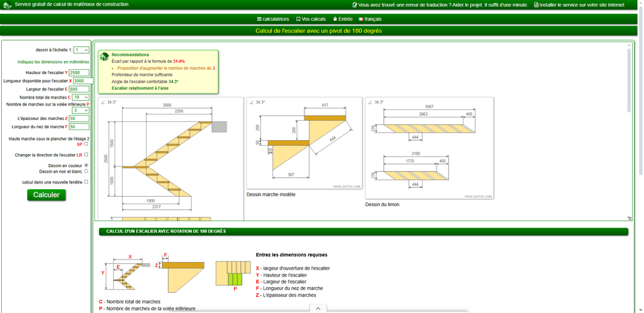This screenshot has height=313, width=644.
Task: Open the Vos calculs menu
Action: coord(311,19)
